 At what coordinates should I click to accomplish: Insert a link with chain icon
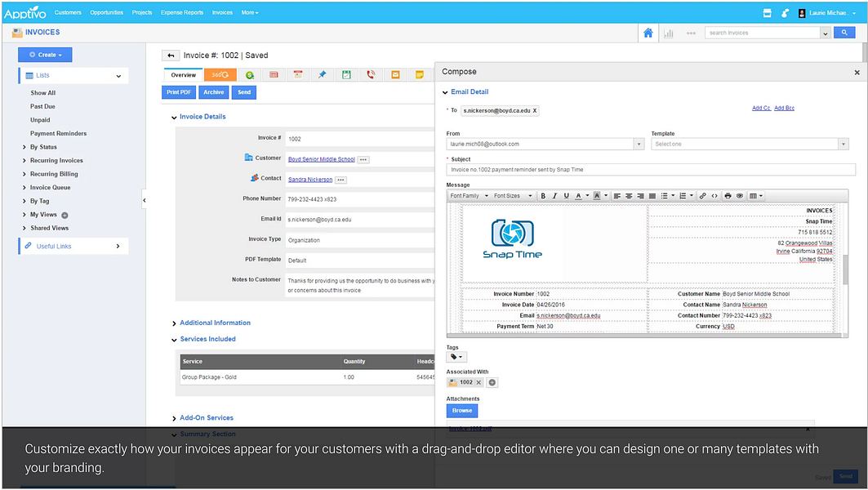pos(702,196)
